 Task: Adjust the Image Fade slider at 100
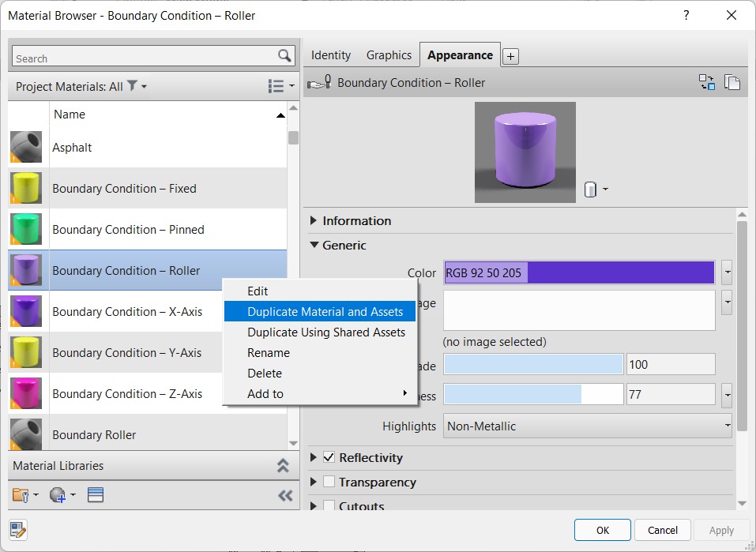click(x=533, y=365)
